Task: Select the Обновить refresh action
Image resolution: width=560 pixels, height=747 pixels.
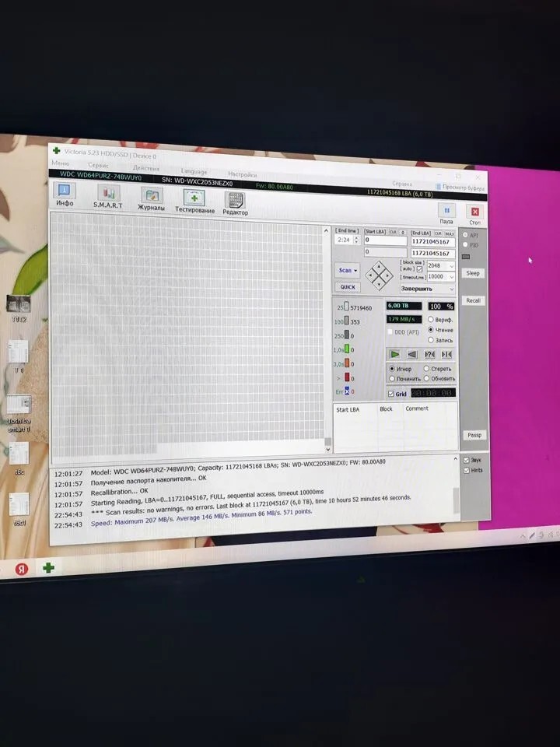Action: 426,378
